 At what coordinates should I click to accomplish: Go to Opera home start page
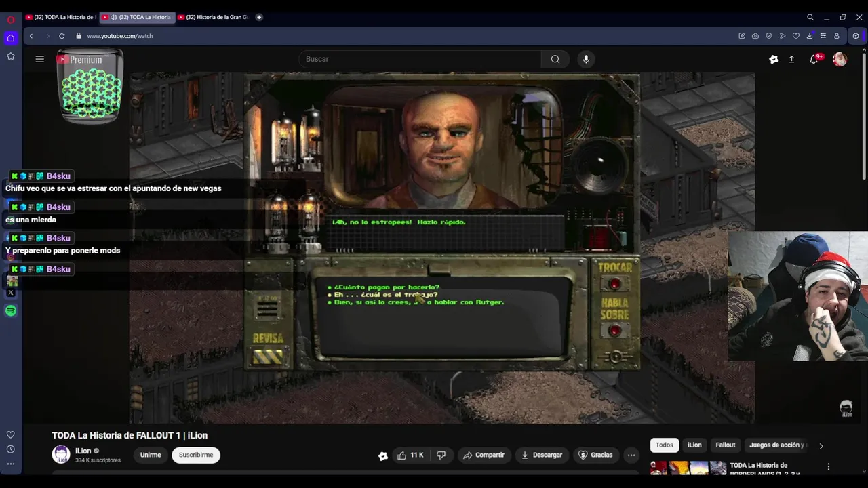[10, 38]
